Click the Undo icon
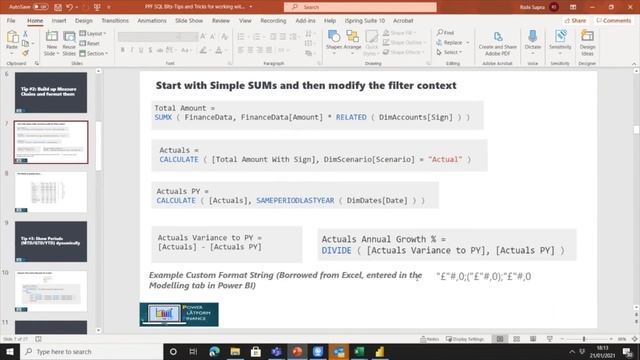Image resolution: width=640 pixels, height=360 pixels. tap(69, 7)
